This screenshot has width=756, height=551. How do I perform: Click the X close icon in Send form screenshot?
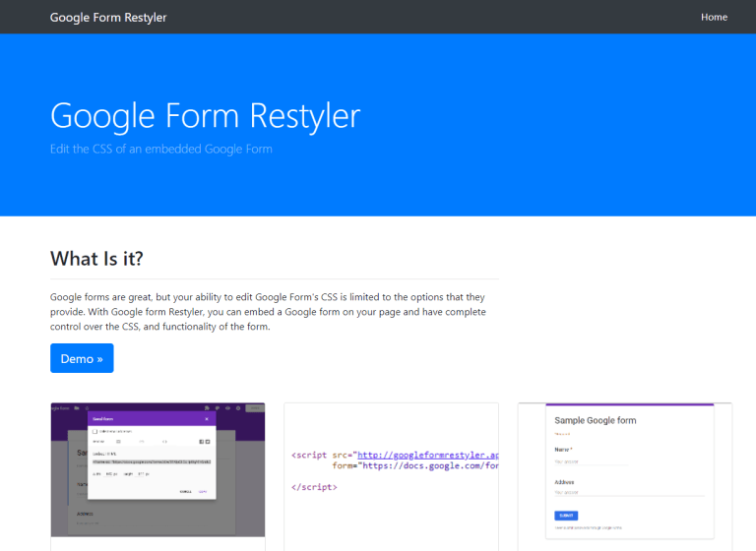[x=207, y=419]
